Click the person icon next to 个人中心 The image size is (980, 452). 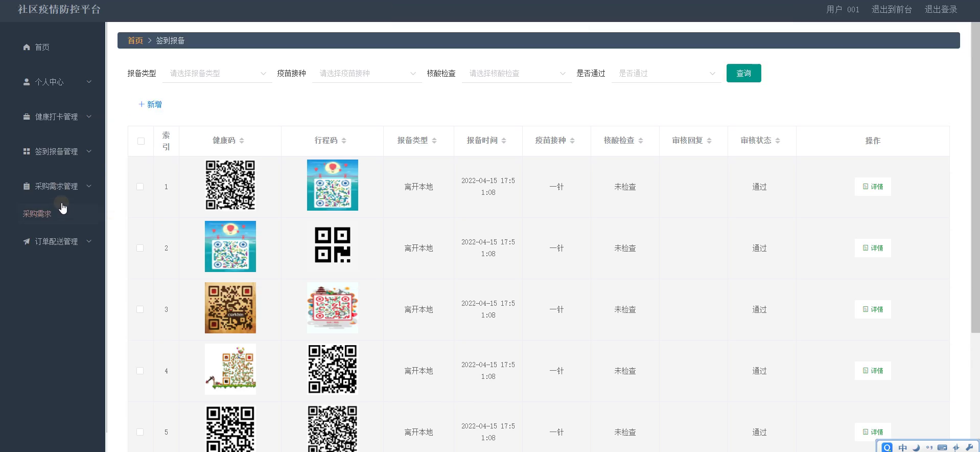(27, 82)
